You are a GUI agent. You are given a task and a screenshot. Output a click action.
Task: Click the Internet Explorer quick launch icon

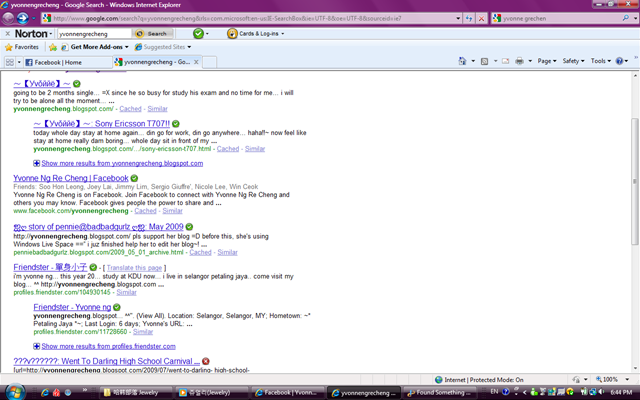[45, 393]
